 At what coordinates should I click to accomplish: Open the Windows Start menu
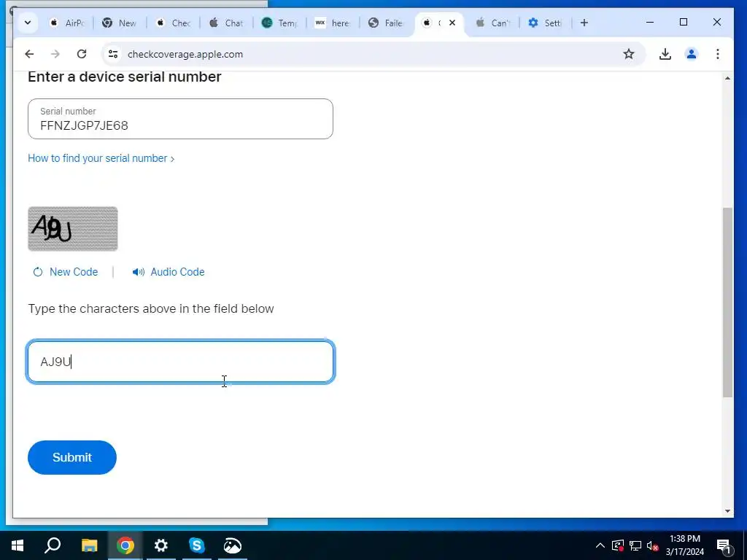[18, 545]
